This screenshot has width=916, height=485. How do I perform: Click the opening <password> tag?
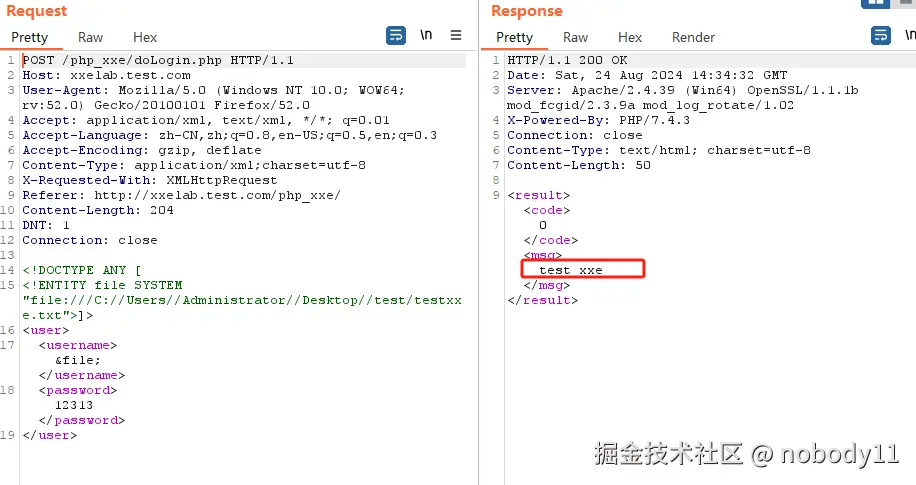point(78,390)
